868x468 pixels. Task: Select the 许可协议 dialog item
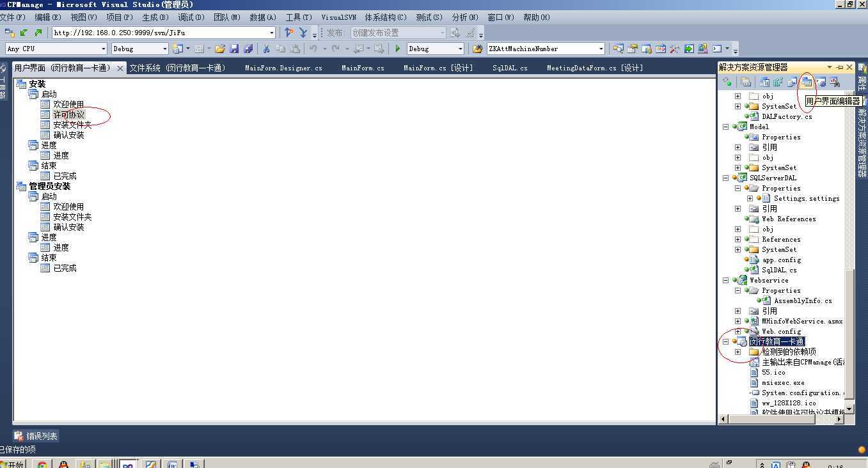(68, 114)
